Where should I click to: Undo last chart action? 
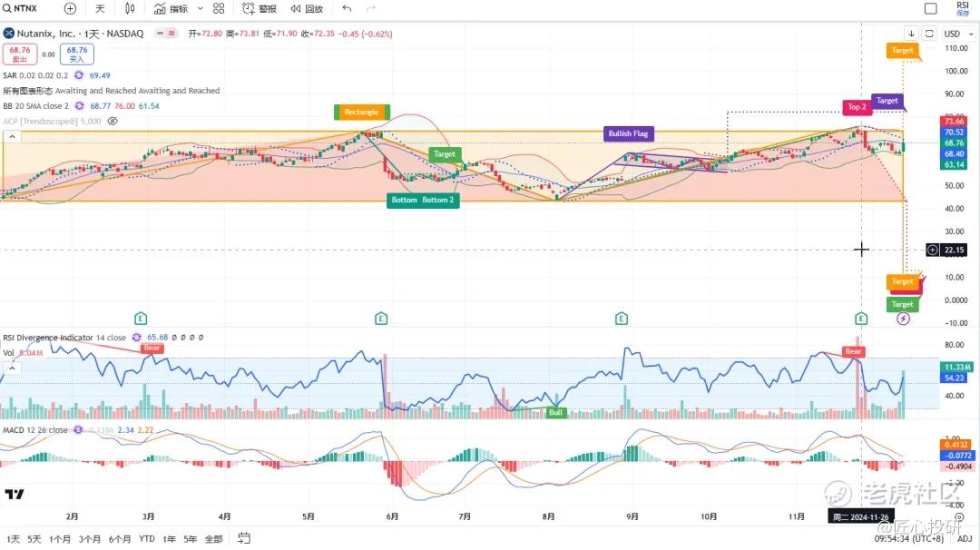click(x=347, y=9)
